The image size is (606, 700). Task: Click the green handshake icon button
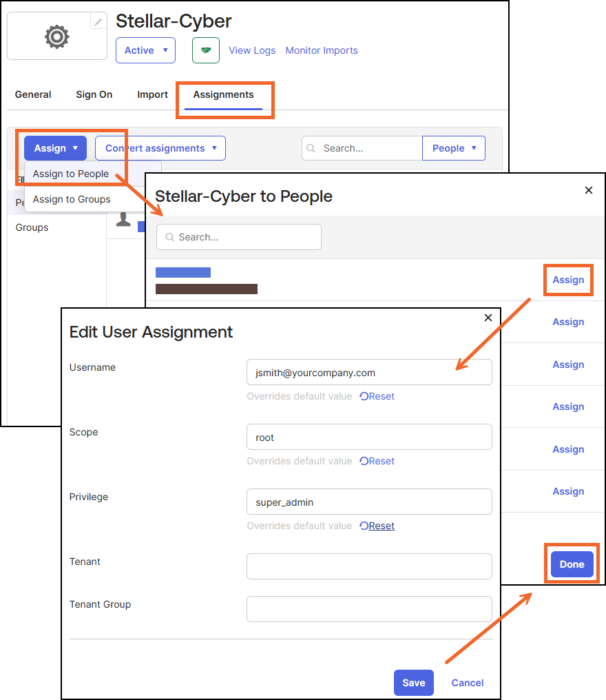(205, 50)
